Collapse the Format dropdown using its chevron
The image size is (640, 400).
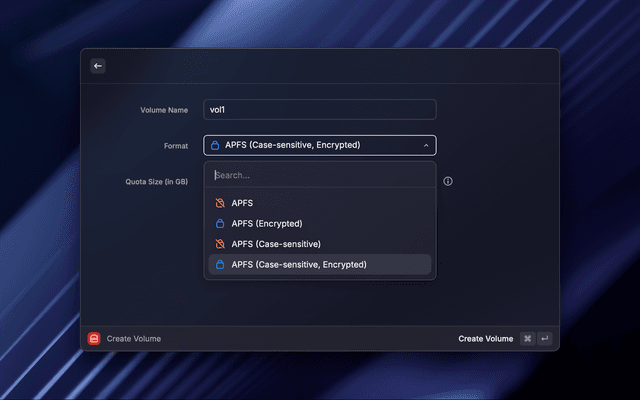426,145
